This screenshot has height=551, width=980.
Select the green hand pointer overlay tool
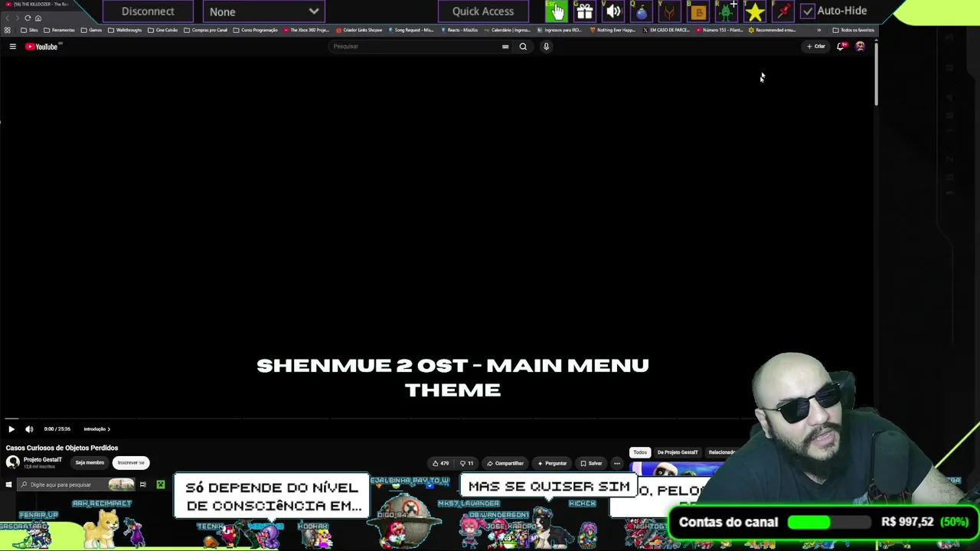tap(556, 11)
